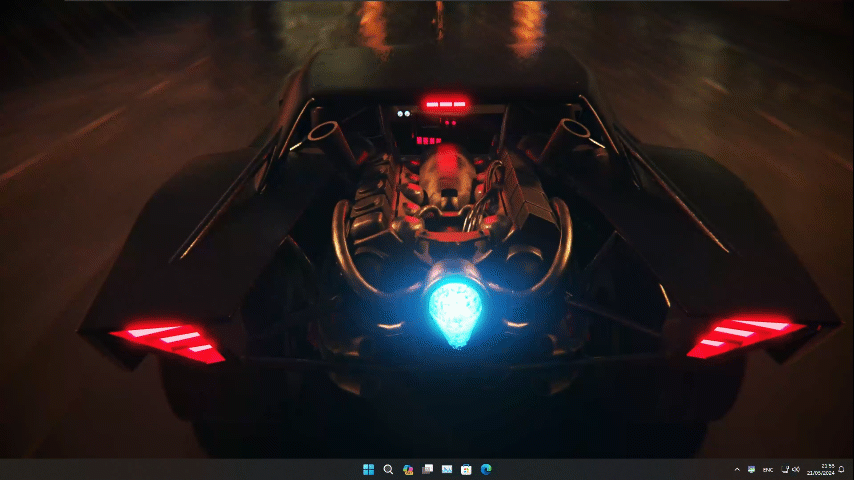
Task: Open Task View on the taskbar
Action: click(428, 469)
